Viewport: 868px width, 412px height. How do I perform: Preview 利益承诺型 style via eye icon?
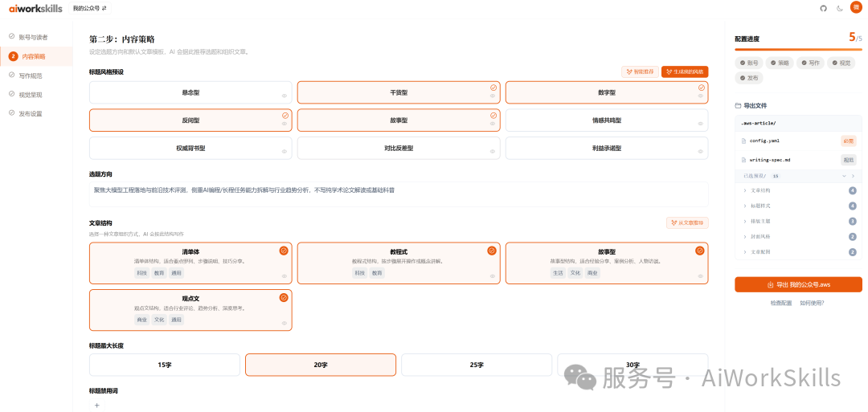(x=701, y=152)
